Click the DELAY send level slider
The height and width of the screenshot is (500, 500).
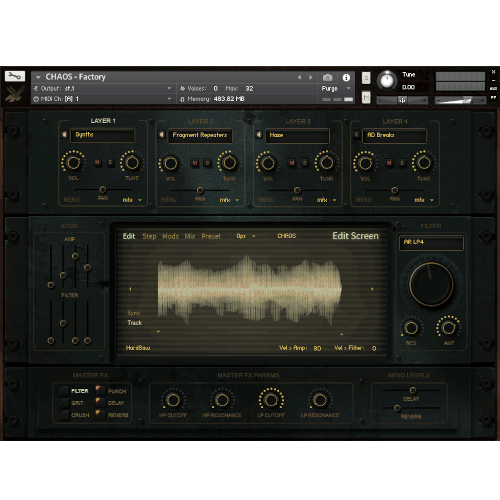[x=411, y=390]
